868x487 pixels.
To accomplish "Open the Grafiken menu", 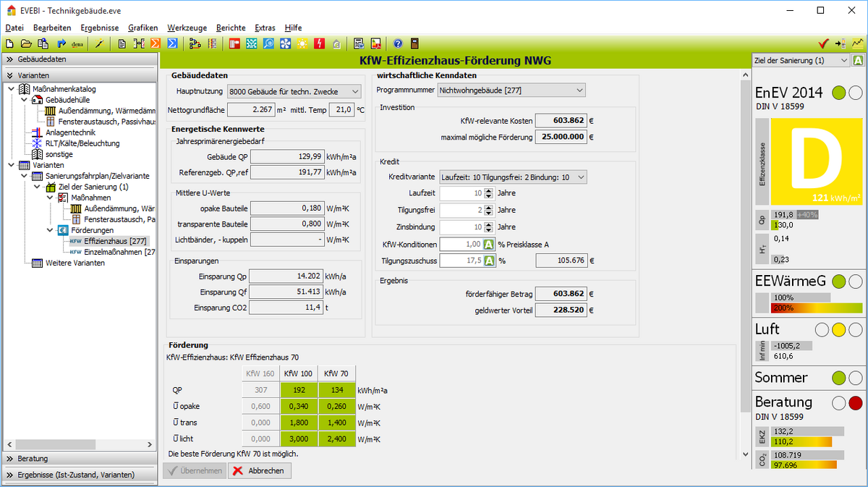I will coord(142,27).
